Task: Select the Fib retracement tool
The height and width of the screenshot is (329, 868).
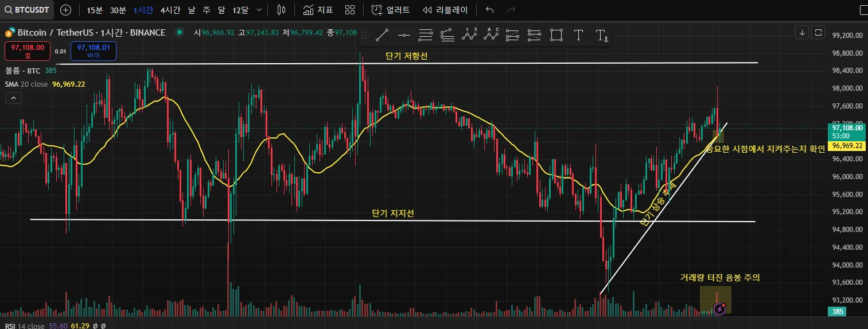Action: tap(426, 36)
